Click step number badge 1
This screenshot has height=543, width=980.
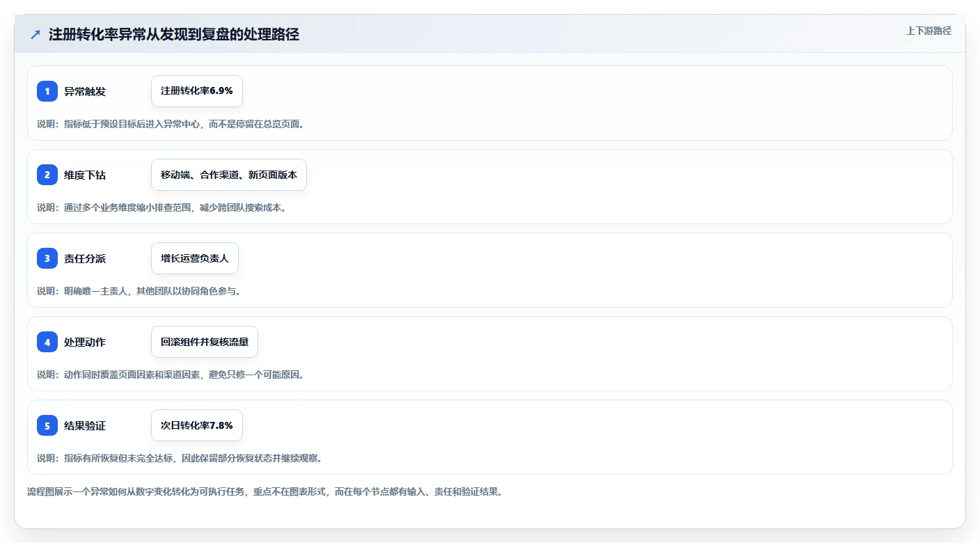coord(47,91)
